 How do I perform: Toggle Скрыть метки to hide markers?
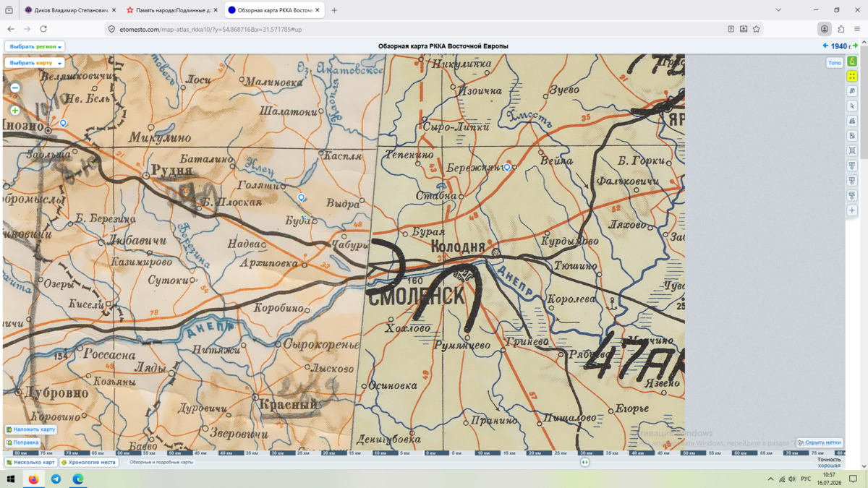(x=820, y=442)
